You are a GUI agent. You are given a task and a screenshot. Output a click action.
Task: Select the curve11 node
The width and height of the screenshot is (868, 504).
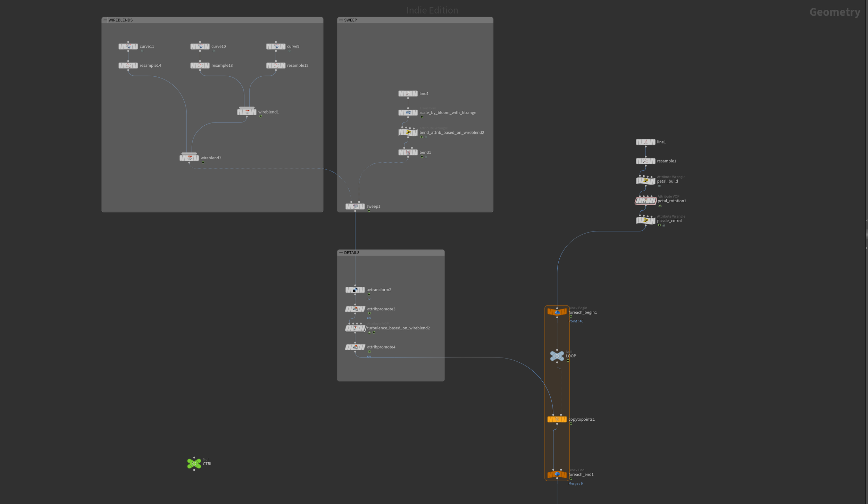coord(128,47)
